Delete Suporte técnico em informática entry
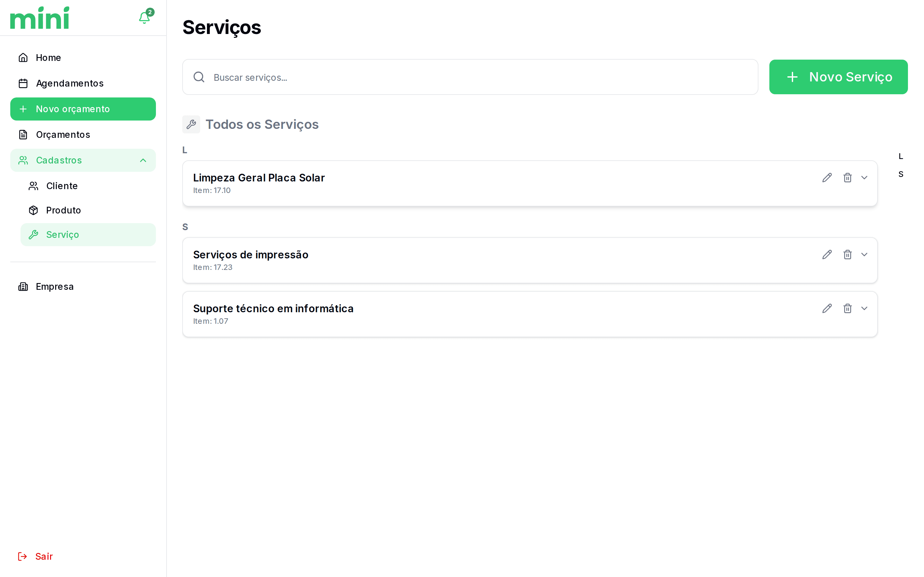The image size is (924, 577). tap(847, 308)
